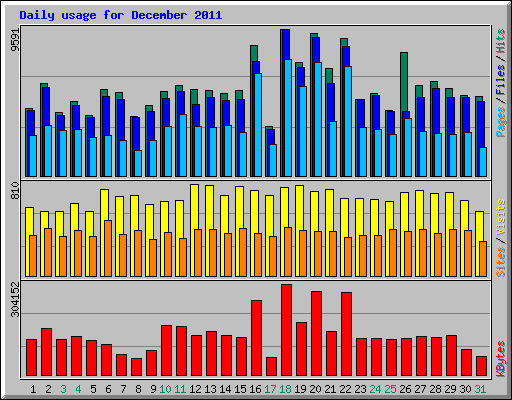Screen dimensions: 512x400
Task: Click day 16 on the x-axis
Action: coord(255,389)
